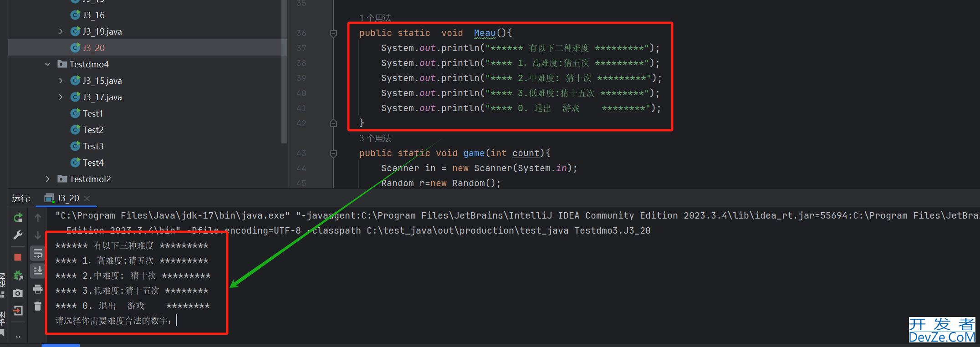
Task: Click the Rerun button in Run panel
Action: tap(18, 218)
